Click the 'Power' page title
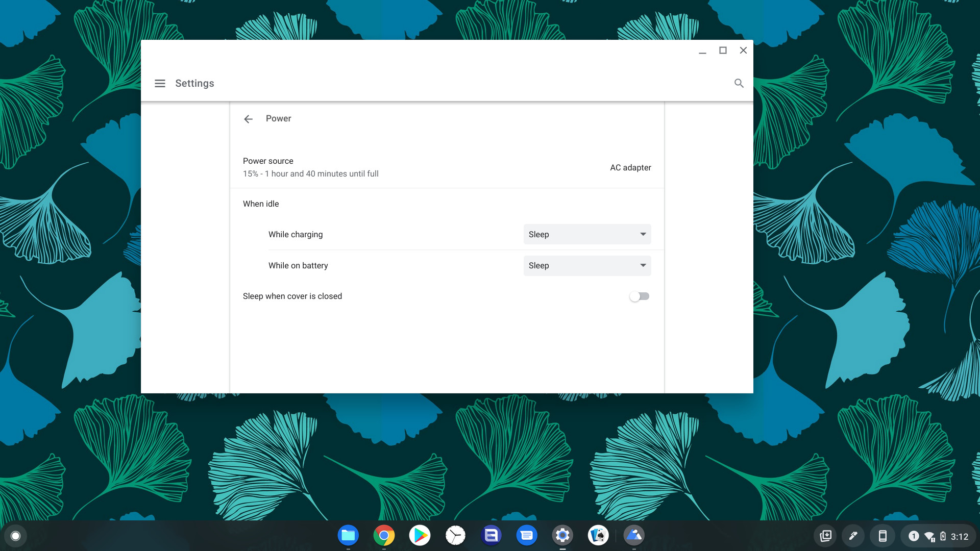 click(278, 118)
